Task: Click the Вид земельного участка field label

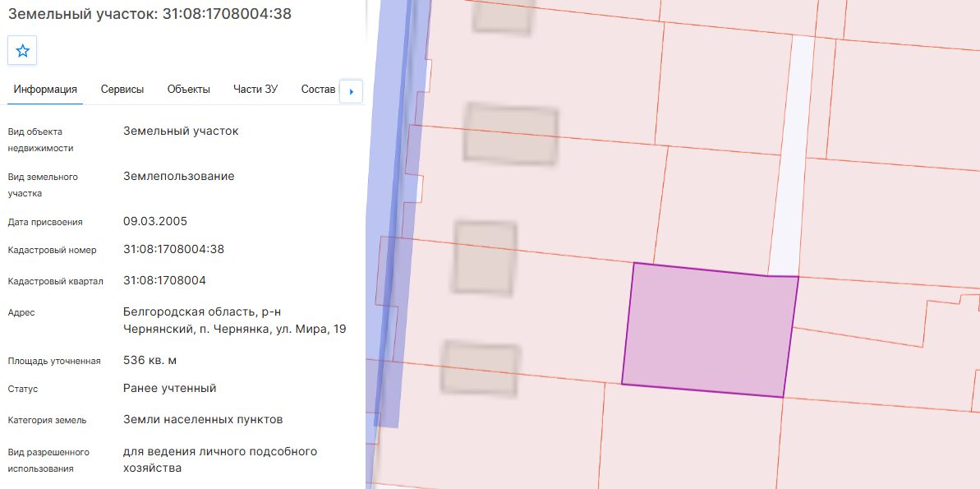Action: pos(43,185)
